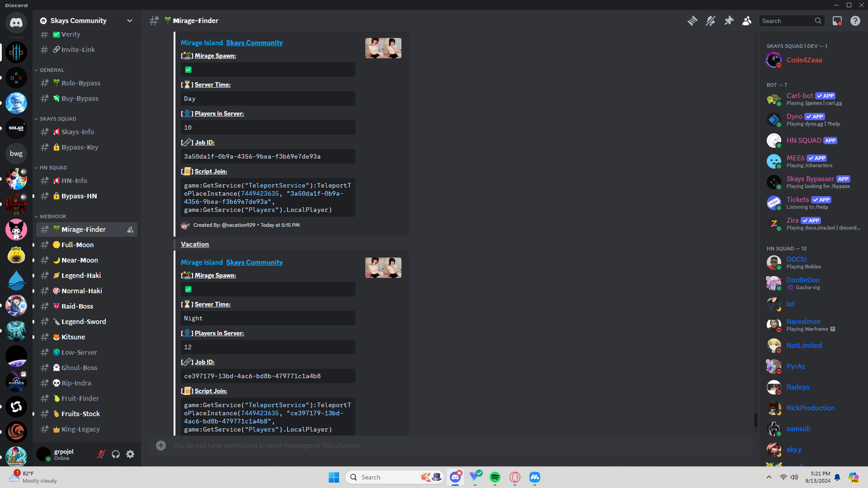Open Discord Direct Messages home
The height and width of the screenshot is (488, 868).
16,23
